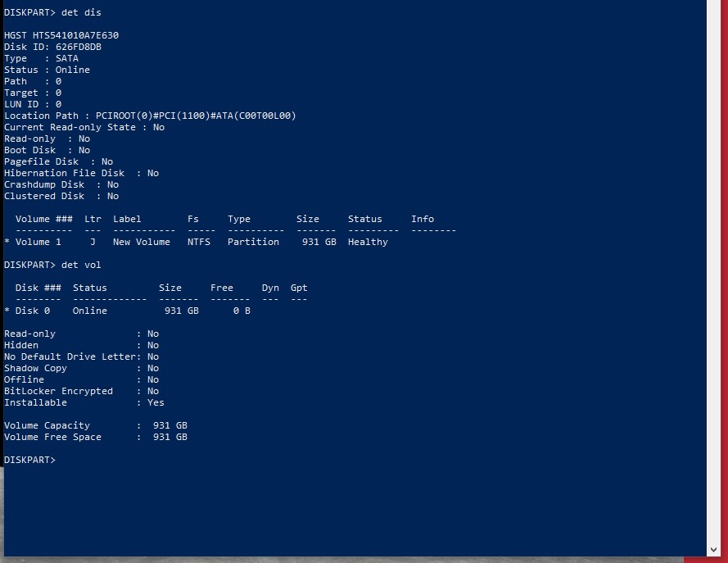Click the 'Type : SATA' line
The height and width of the screenshot is (563, 728).
click(41, 58)
